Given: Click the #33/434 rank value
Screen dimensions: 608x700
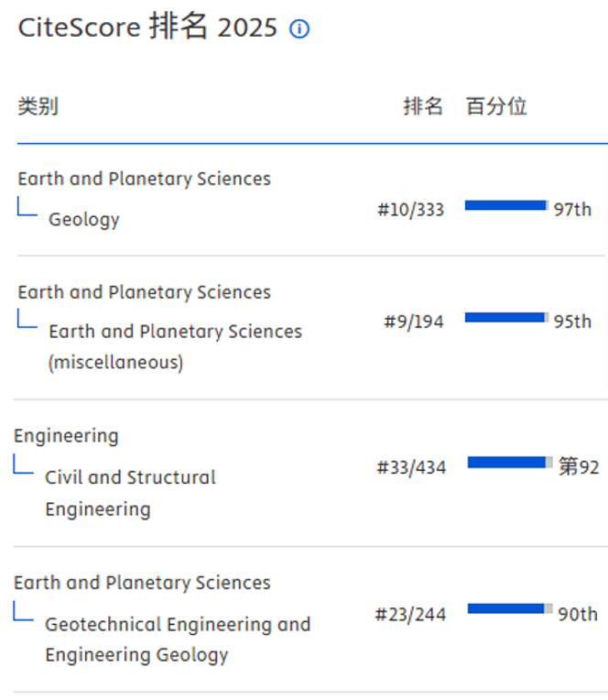Looking at the screenshot, I should (411, 467).
